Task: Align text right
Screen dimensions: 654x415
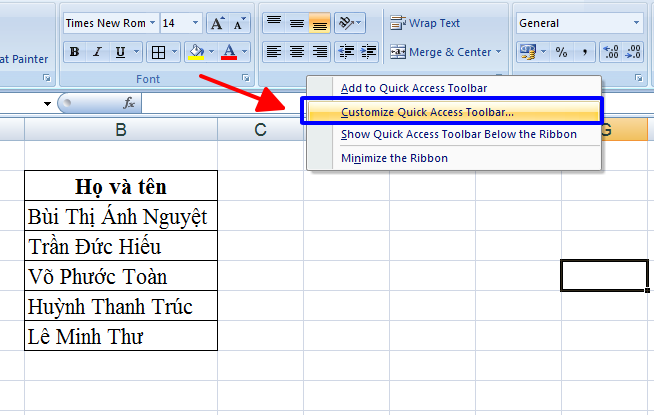Action: (x=319, y=52)
